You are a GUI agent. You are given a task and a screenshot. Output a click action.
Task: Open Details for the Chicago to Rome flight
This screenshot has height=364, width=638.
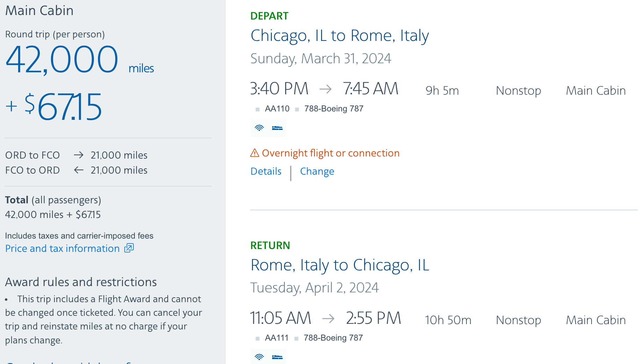coord(266,171)
